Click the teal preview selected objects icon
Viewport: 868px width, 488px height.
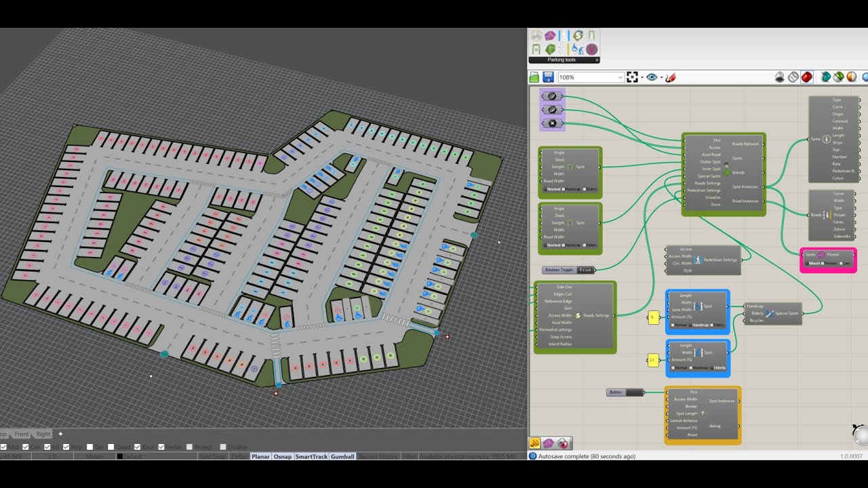click(x=825, y=77)
